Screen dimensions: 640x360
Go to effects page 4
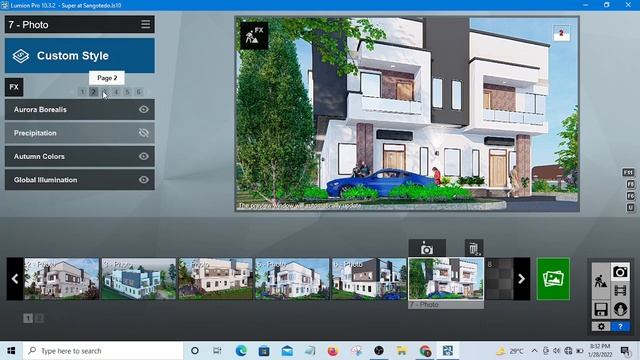(116, 92)
